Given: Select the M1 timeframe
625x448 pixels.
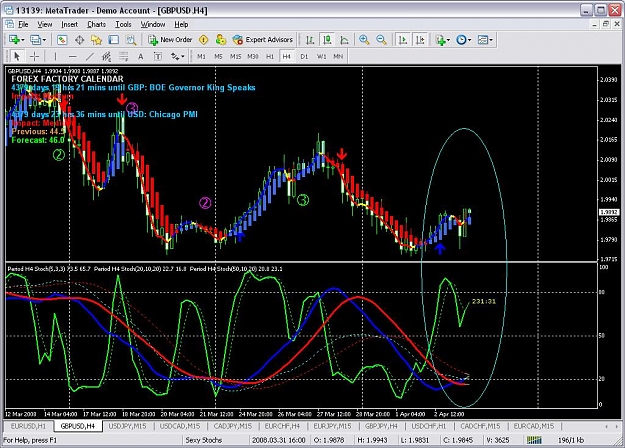Looking at the screenshot, I should (x=201, y=57).
